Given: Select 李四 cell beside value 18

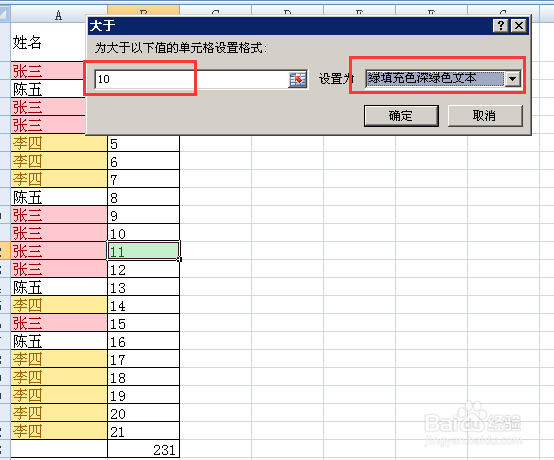Looking at the screenshot, I should click(x=59, y=377).
